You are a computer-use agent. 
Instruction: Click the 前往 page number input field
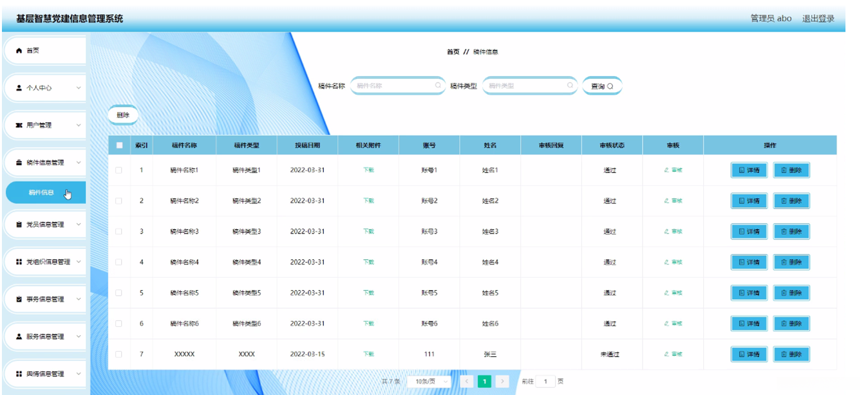click(545, 381)
